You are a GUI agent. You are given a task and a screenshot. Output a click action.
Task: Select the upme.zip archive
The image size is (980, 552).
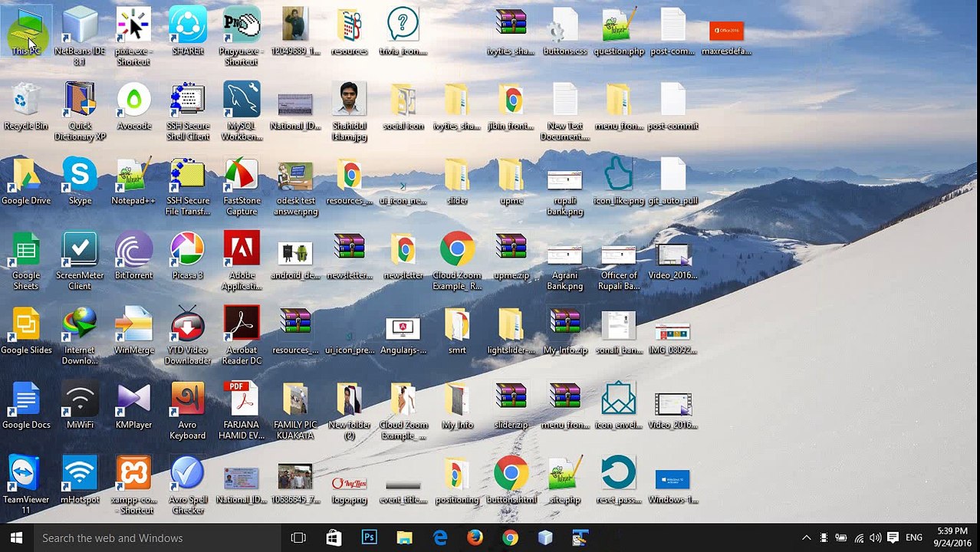pyautogui.click(x=511, y=255)
